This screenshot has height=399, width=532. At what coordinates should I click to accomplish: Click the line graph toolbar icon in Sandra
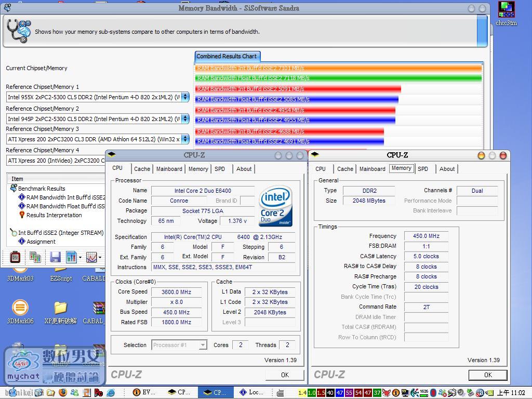pyautogui.click(x=91, y=257)
